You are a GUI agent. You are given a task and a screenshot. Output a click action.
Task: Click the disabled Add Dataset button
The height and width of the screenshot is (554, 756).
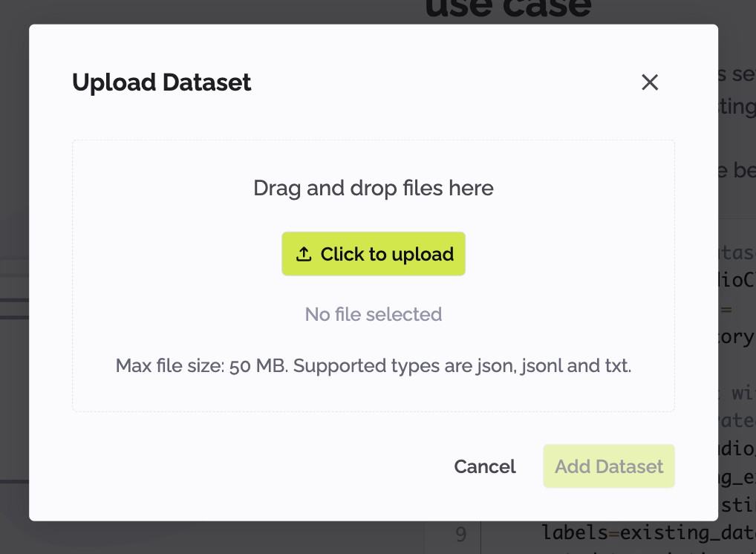(608, 466)
